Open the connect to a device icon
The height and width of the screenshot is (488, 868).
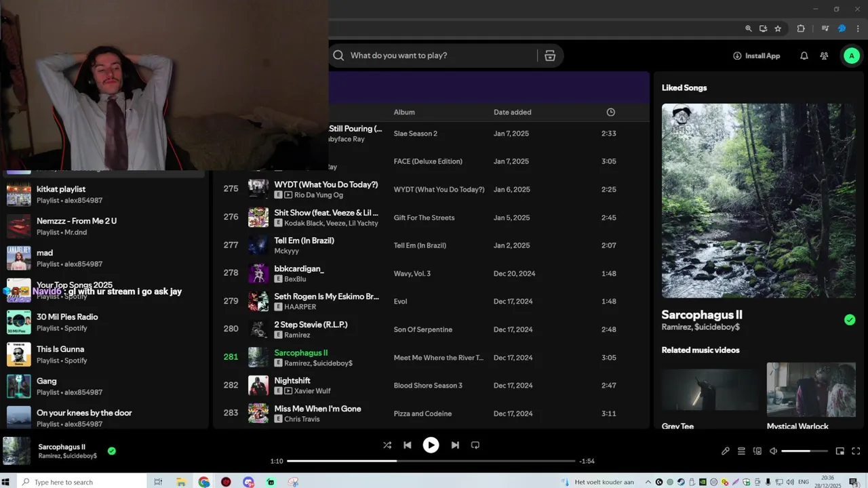pyautogui.click(x=757, y=451)
